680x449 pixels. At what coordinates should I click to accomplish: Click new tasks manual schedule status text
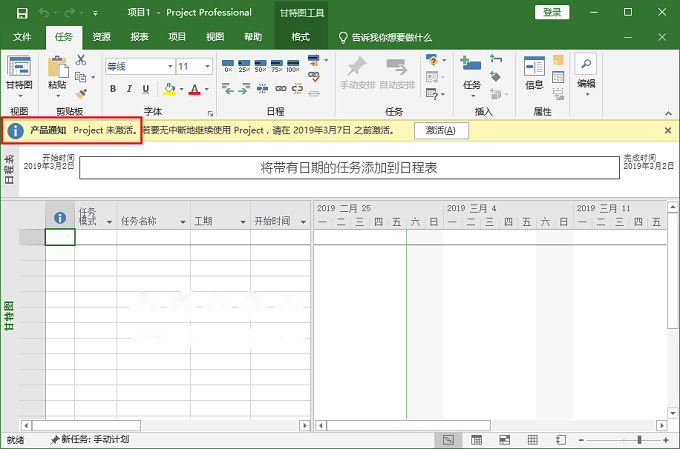pos(89,439)
